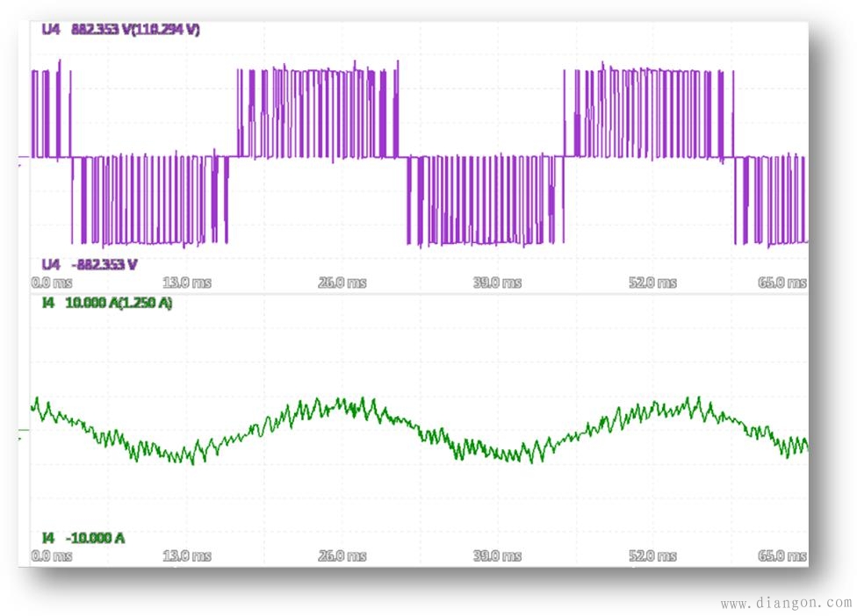857x616 pixels.
Task: Select 13.0 ms tick on voltage plot
Action: tap(189, 283)
